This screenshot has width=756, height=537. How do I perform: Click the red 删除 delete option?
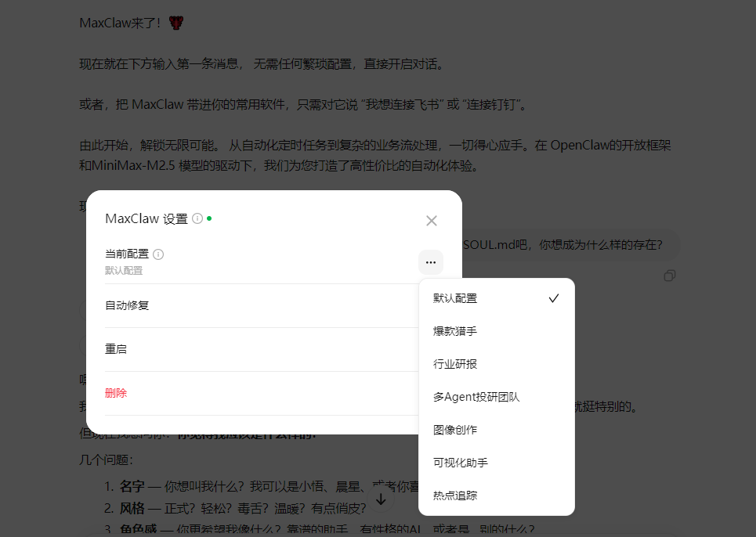116,393
